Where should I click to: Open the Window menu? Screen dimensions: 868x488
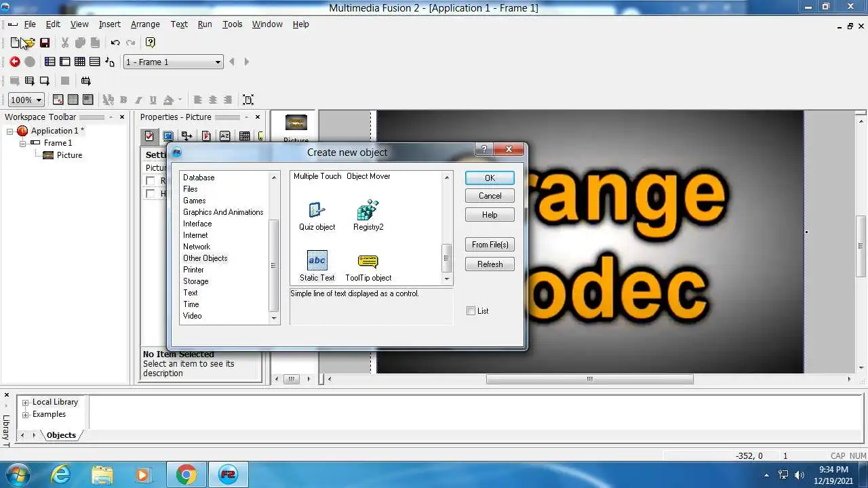[x=267, y=24]
